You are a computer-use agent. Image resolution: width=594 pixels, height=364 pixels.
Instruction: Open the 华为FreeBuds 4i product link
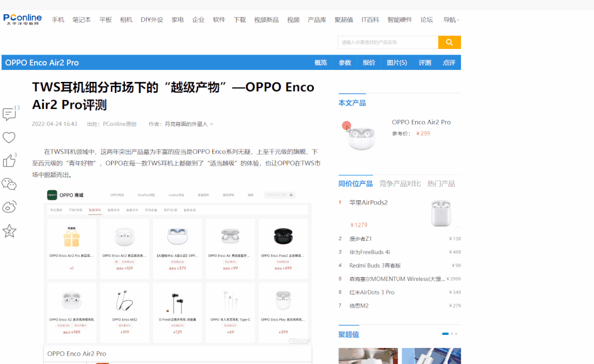(370, 252)
